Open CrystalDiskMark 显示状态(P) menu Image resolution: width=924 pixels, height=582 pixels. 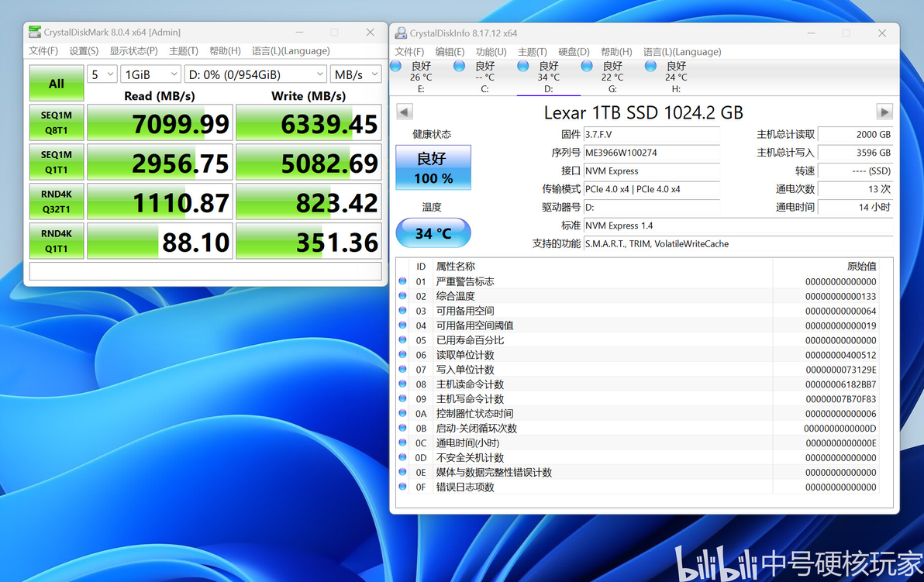pyautogui.click(x=134, y=50)
